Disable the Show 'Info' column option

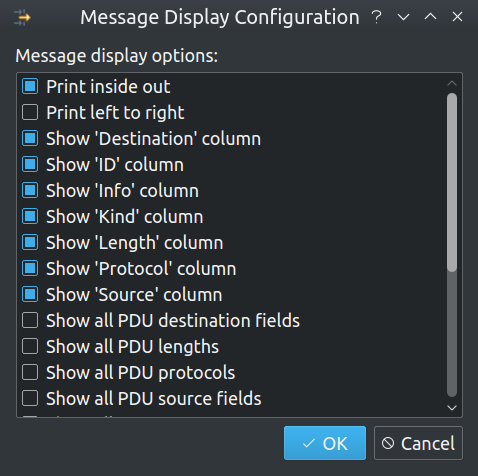tap(30, 190)
